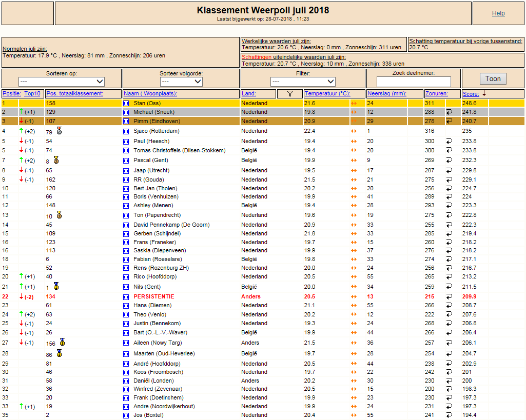The width and height of the screenshot is (526, 420).
Task: Click the orange double-arrow icon in Sjaco (Rotterdam) row
Action: 354,131
